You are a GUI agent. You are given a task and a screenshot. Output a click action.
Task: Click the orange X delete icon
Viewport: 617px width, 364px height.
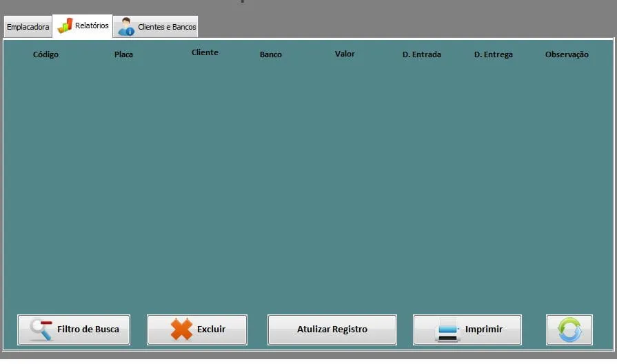point(181,329)
